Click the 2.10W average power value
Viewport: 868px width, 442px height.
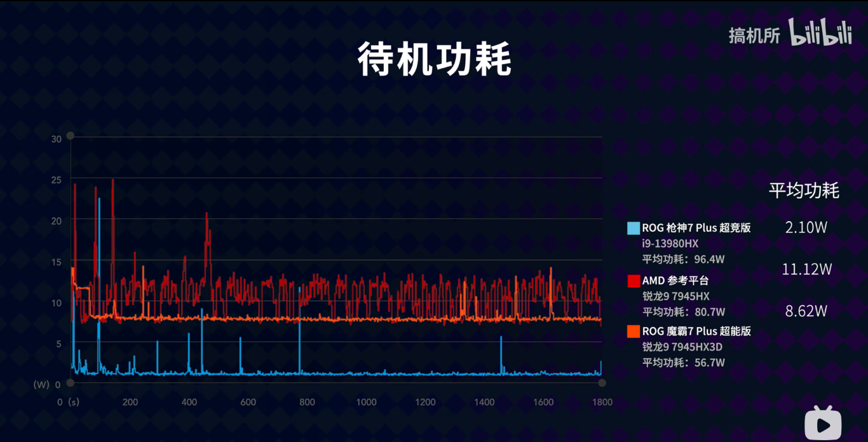(806, 227)
